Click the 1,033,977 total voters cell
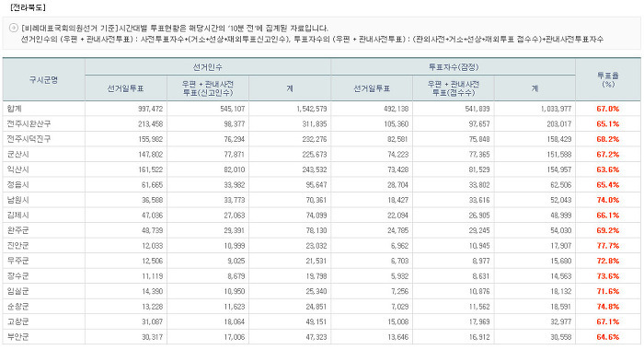This screenshot has width=644, height=350. pos(556,109)
